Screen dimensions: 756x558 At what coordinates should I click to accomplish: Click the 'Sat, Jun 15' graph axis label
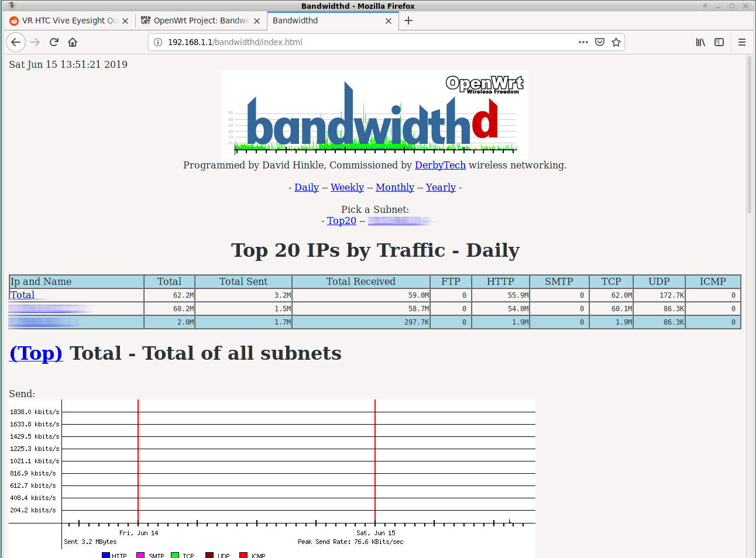376,533
